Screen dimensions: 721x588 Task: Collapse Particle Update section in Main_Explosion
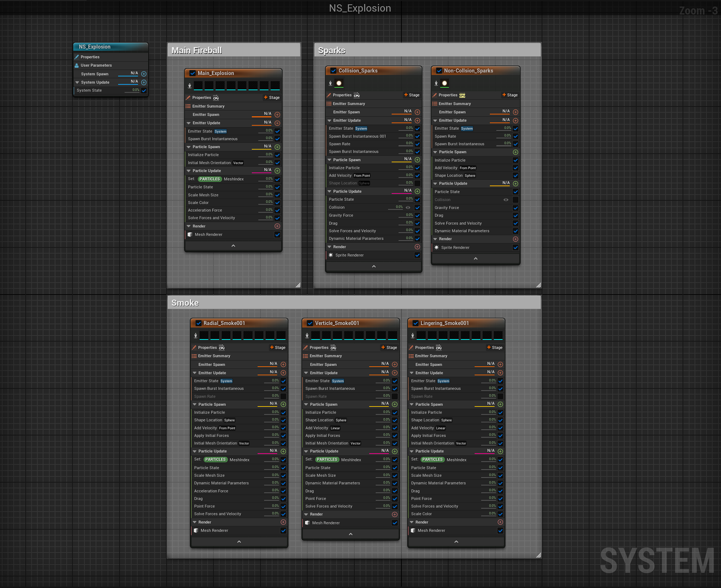coord(189,170)
